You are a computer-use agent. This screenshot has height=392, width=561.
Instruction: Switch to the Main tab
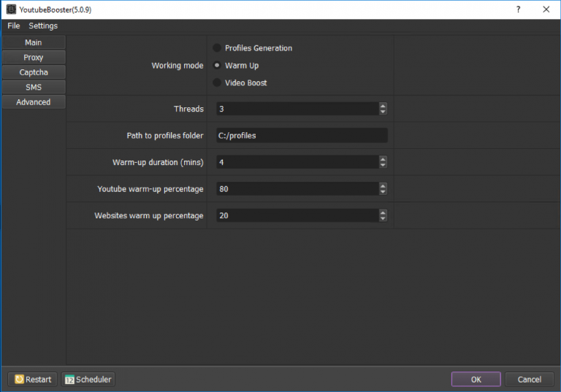pos(34,42)
